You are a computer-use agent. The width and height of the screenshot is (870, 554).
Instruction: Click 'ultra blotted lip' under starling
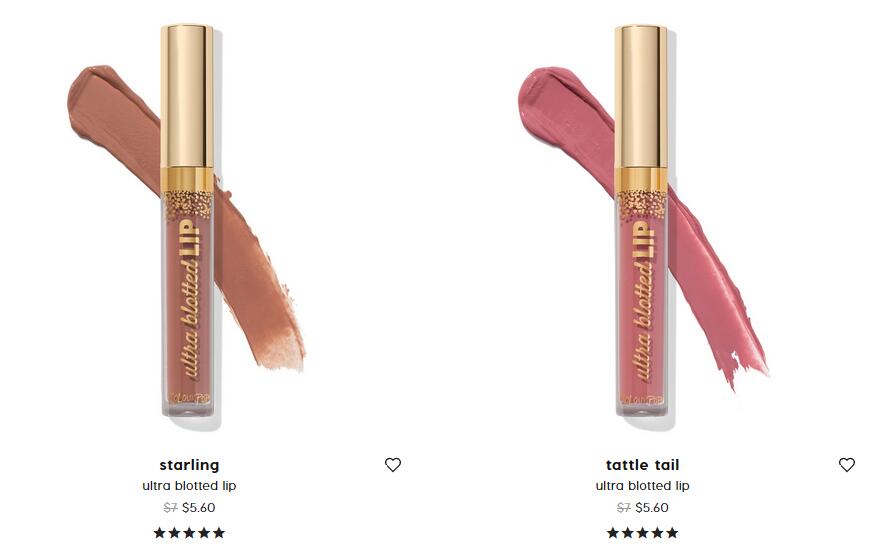[189, 486]
